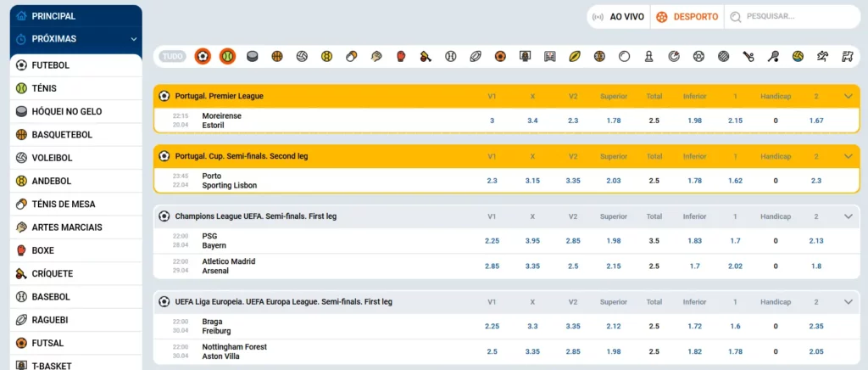
Task: Select the orange futsal ball icon in the top sports row
Action: coord(500,57)
